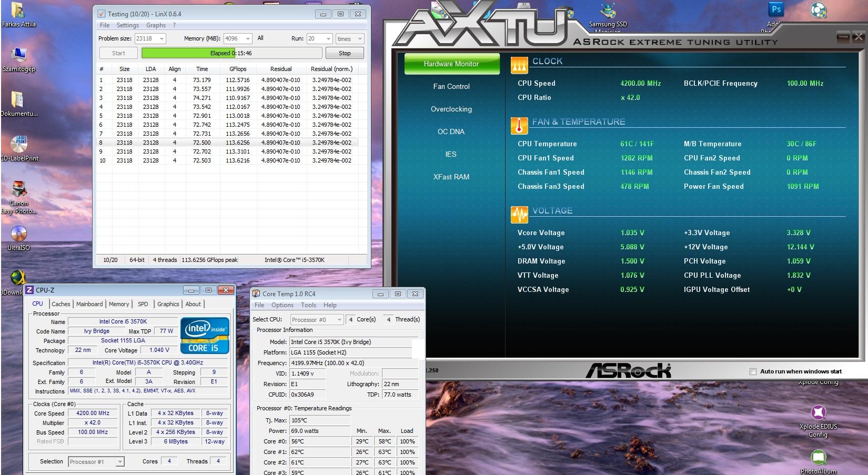The width and height of the screenshot is (868, 475).
Task: Open the Dokumentu... folder on desktop
Action: (x=18, y=104)
